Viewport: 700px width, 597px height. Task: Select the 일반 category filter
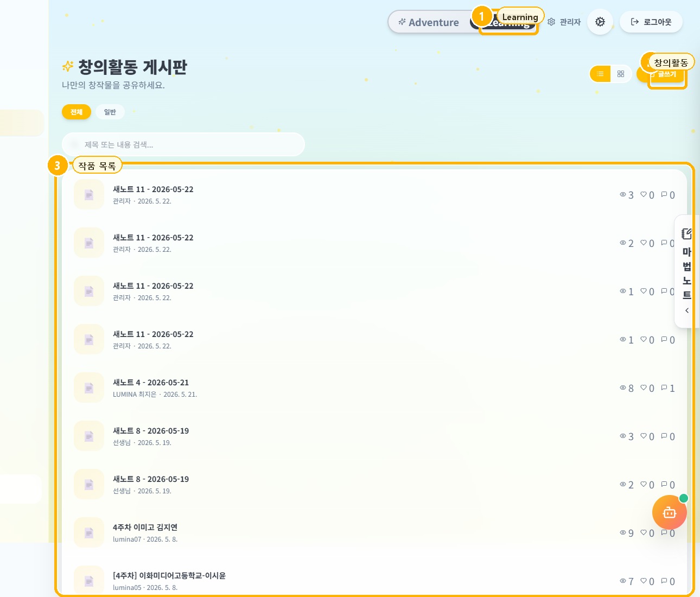[110, 112]
